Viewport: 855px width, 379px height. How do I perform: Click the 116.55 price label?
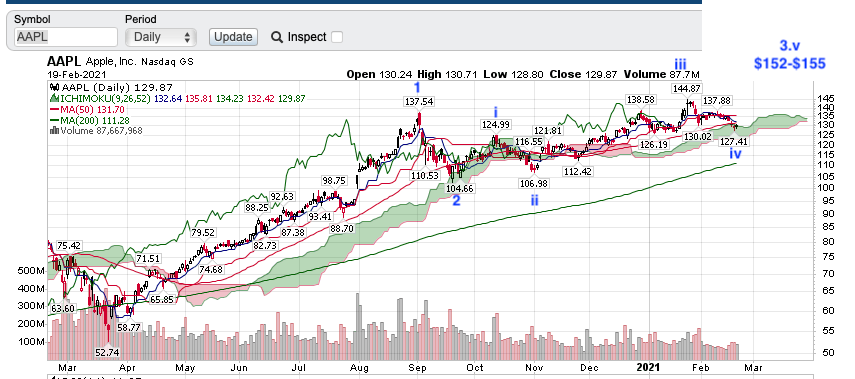pos(528,142)
